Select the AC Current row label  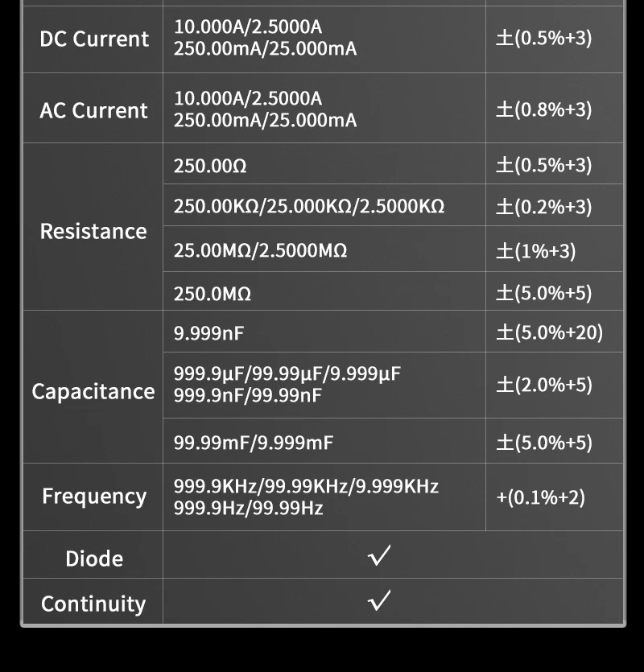93,110
